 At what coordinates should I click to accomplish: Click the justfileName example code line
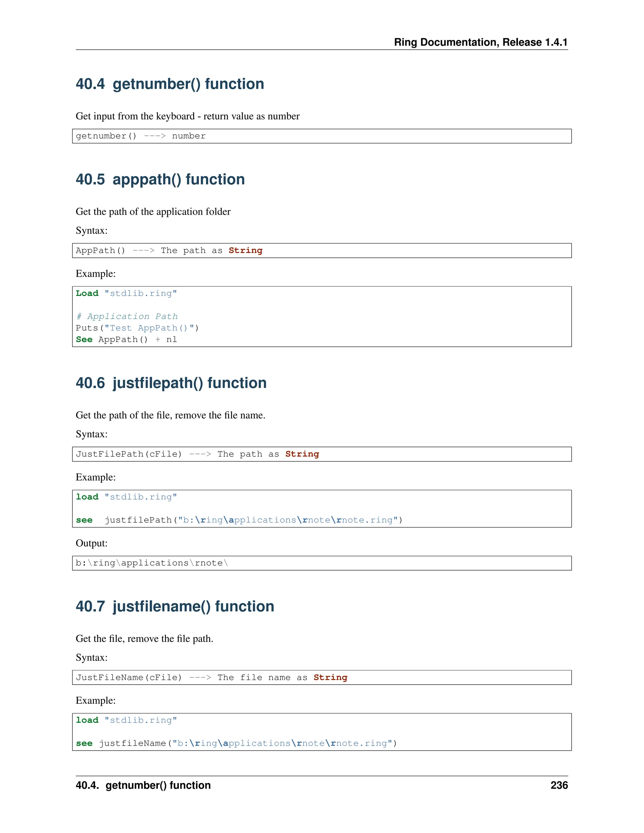(x=236, y=743)
